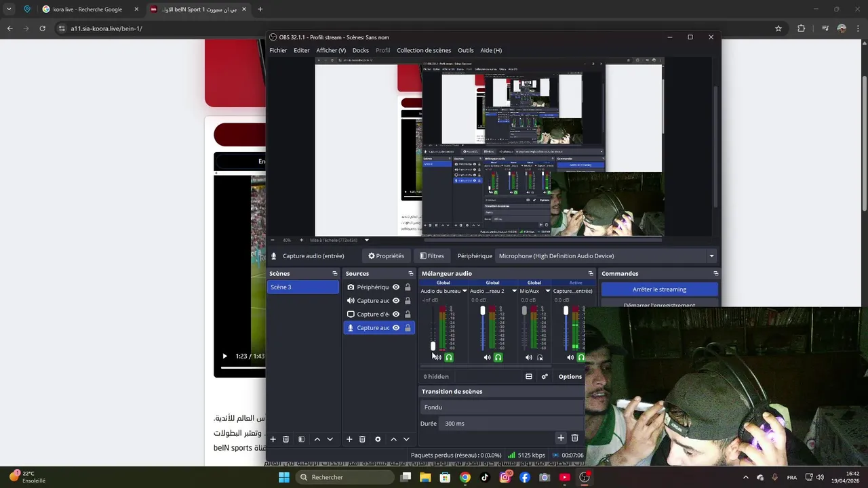Undock the Mélangeur audio panel
The image size is (868, 488).
click(591, 274)
